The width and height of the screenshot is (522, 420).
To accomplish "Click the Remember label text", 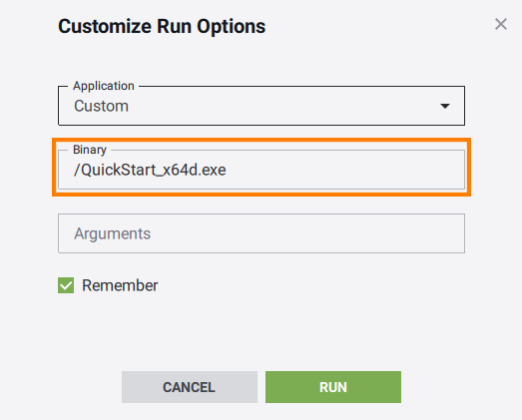I will click(x=120, y=285).
